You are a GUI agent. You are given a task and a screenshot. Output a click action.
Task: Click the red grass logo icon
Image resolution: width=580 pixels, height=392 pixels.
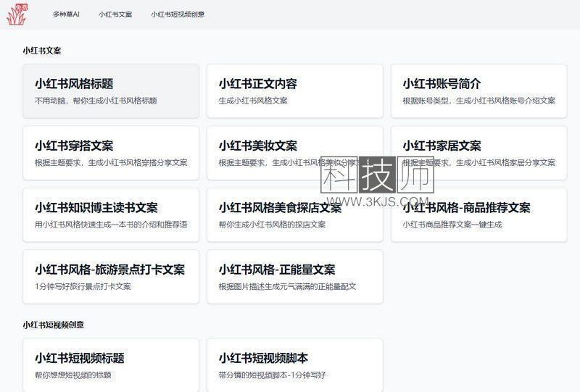point(17,14)
